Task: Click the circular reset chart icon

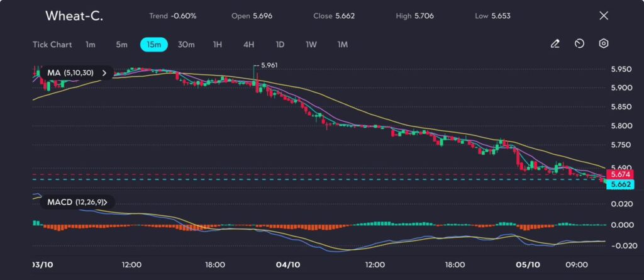Action: (x=579, y=44)
